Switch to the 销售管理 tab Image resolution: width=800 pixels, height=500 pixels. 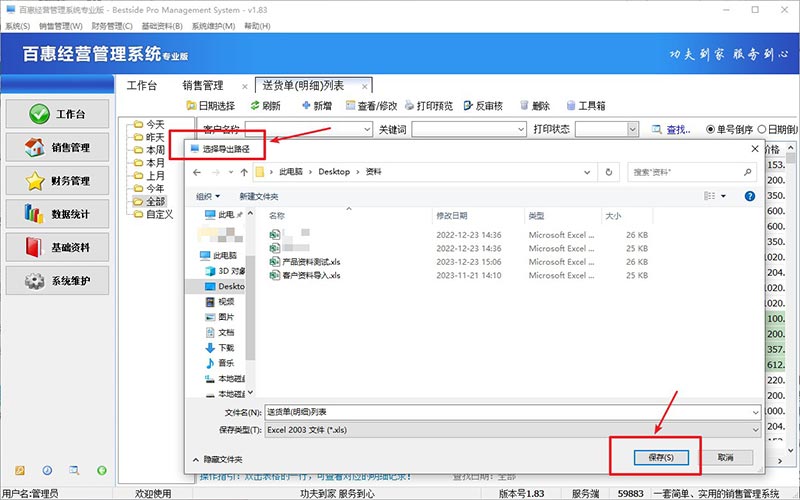coord(203,85)
